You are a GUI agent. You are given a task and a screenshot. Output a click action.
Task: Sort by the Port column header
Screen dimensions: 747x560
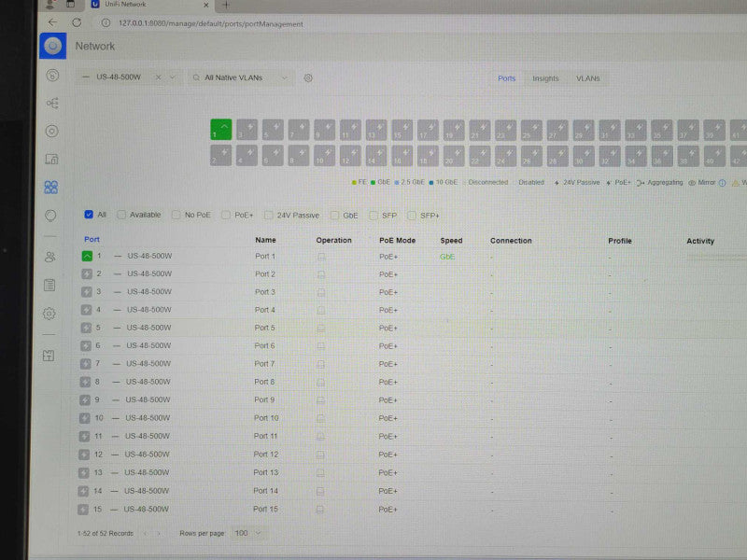92,239
